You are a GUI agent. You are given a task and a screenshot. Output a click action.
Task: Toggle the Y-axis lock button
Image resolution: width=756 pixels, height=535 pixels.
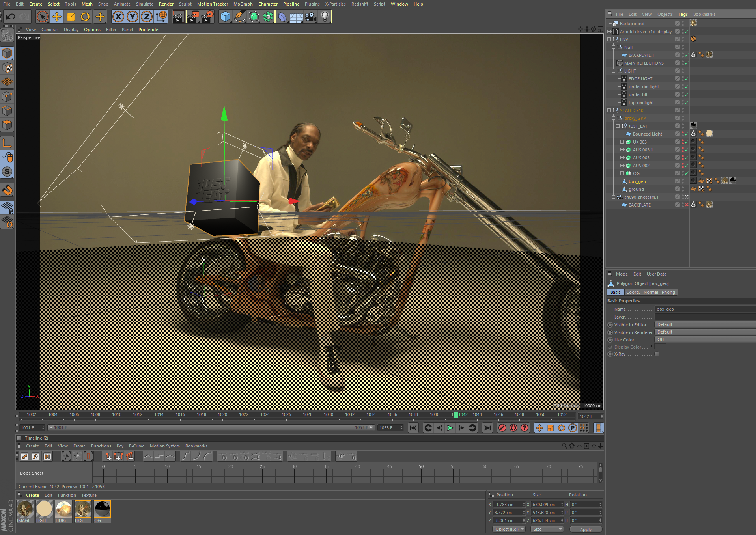pos(133,17)
